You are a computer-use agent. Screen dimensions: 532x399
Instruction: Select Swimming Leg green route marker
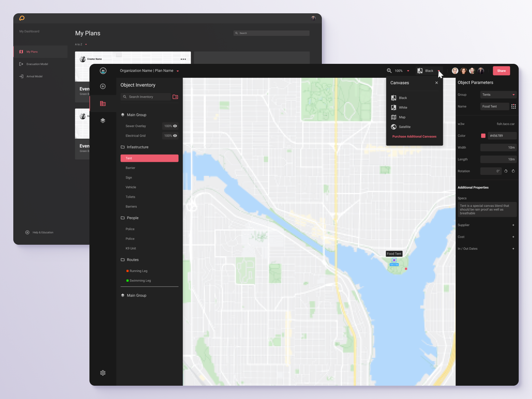coord(127,281)
